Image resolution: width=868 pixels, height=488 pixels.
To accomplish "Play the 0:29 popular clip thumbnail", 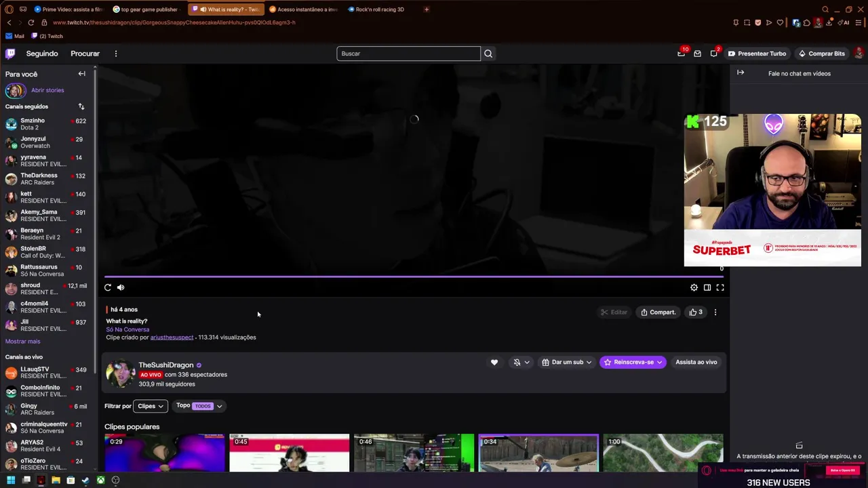I will 164,453.
